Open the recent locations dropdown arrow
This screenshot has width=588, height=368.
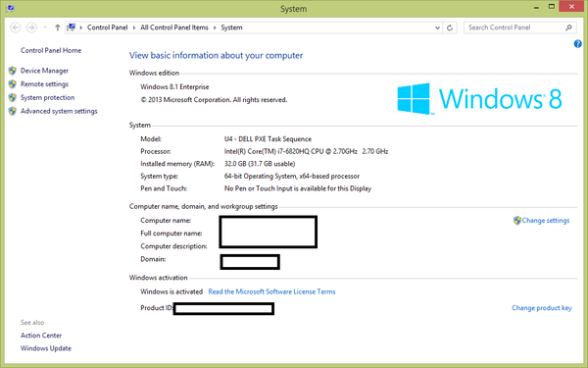[x=45, y=27]
